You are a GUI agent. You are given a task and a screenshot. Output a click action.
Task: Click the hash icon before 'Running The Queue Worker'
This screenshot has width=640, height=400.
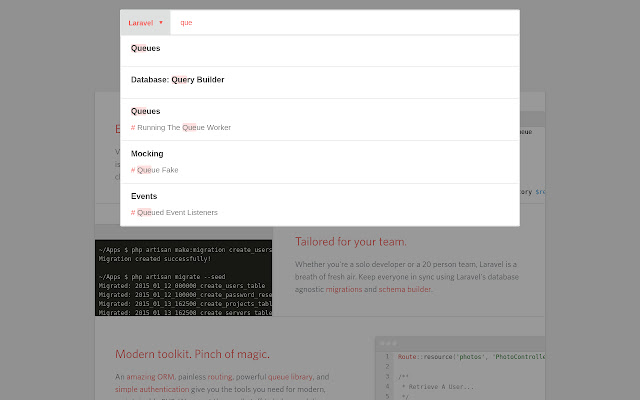click(x=133, y=127)
